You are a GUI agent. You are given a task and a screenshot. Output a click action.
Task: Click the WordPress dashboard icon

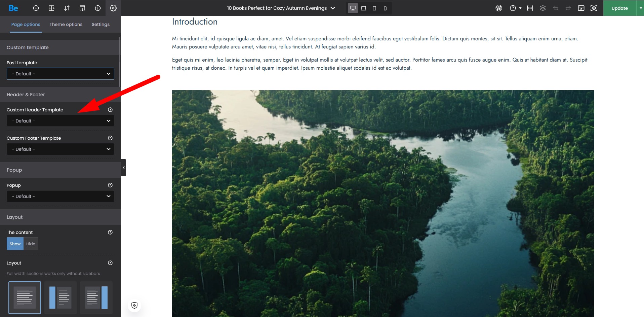coord(499,8)
